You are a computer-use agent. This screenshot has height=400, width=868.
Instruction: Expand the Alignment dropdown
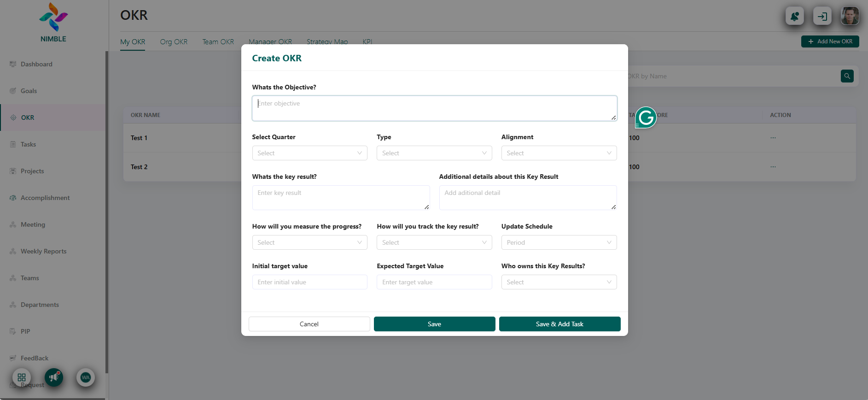click(x=559, y=153)
